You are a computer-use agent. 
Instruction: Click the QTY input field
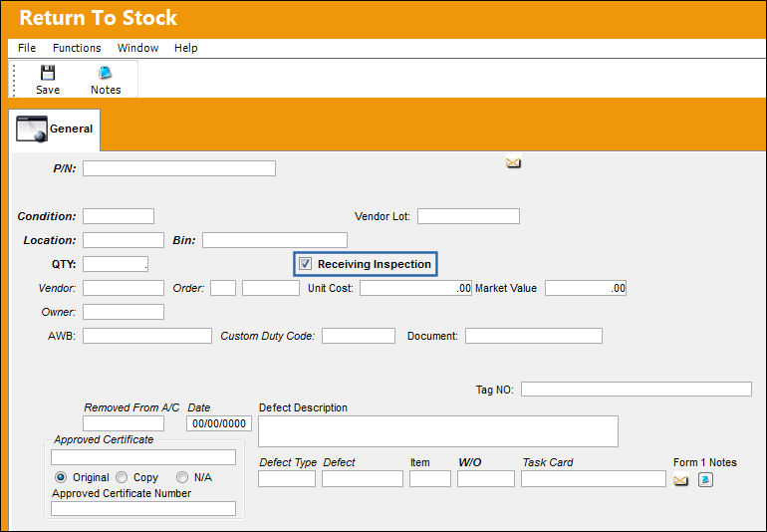(x=116, y=264)
